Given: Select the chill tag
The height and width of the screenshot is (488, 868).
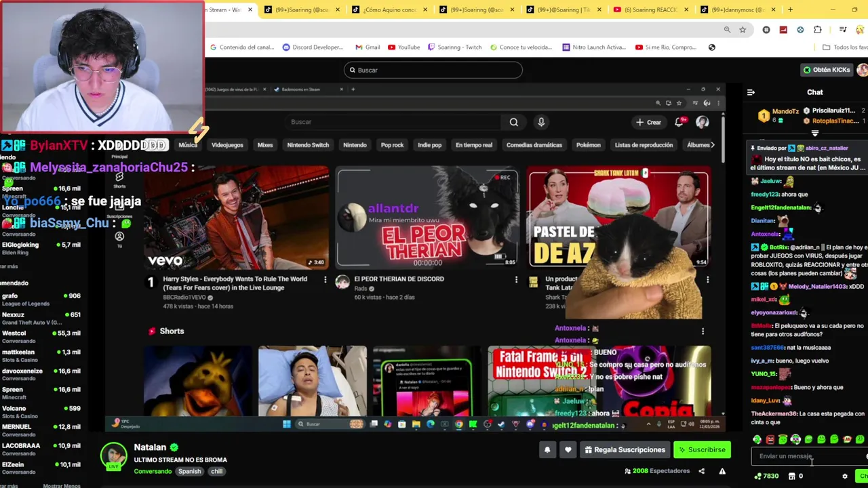Looking at the screenshot, I should point(216,471).
